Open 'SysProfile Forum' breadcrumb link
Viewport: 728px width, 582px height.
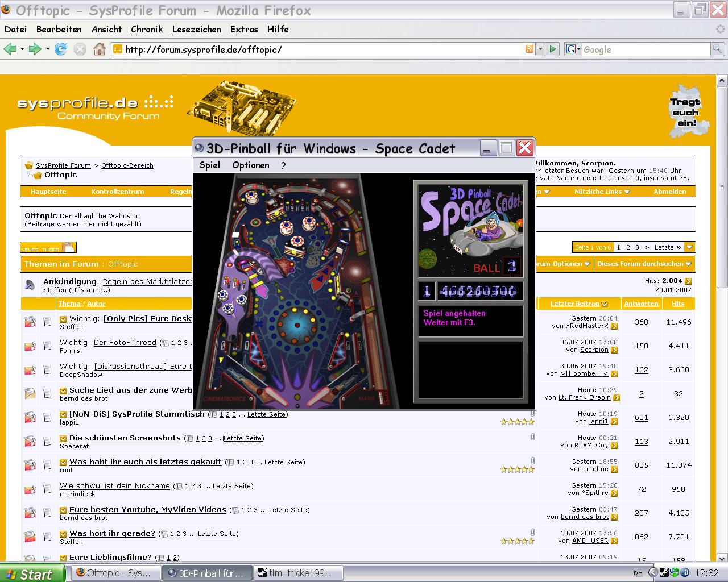(x=63, y=165)
